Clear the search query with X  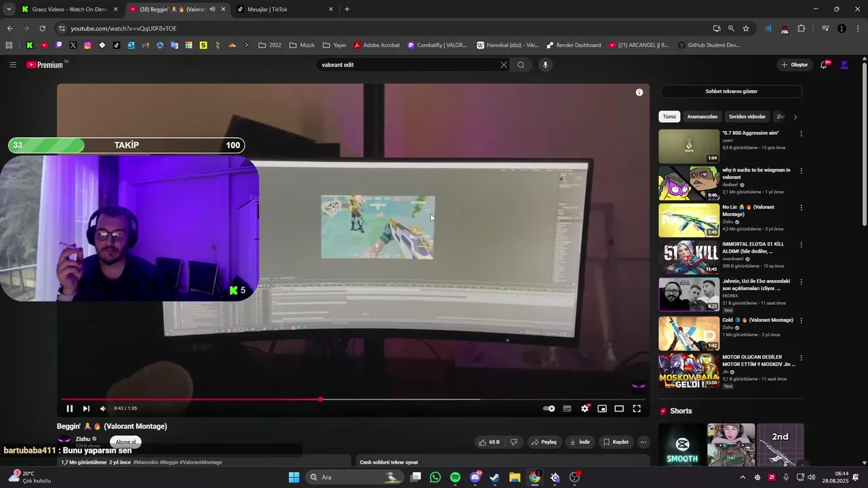pos(503,65)
